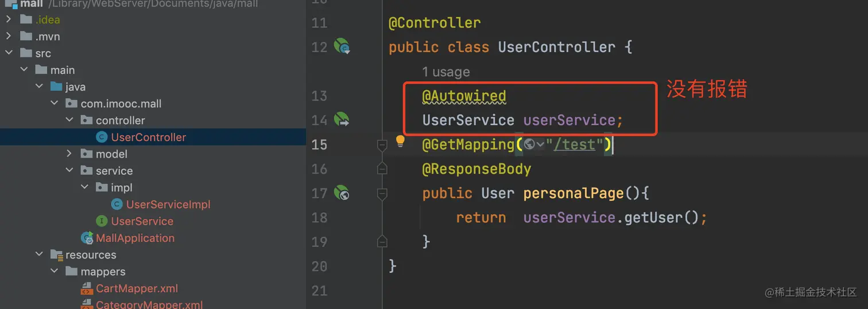
Task: Collapse the src folder chevron
Action: (x=8, y=53)
